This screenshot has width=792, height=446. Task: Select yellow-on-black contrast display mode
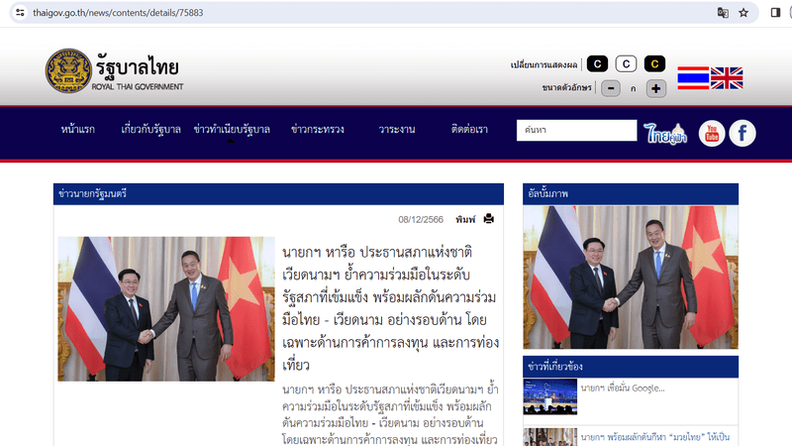655,64
